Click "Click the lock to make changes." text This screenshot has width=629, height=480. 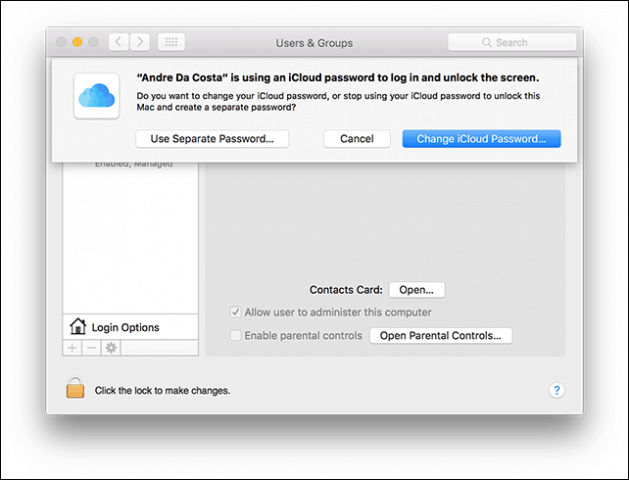pyautogui.click(x=162, y=391)
